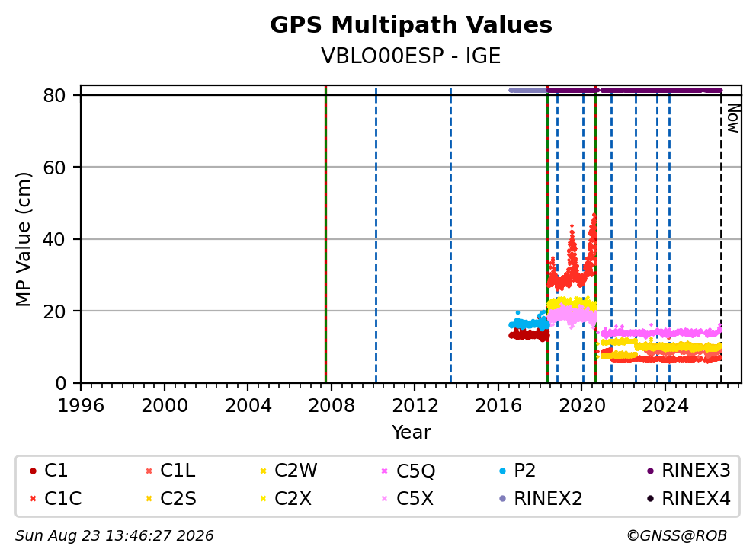Select the C1L legend entry

[x=170, y=471]
